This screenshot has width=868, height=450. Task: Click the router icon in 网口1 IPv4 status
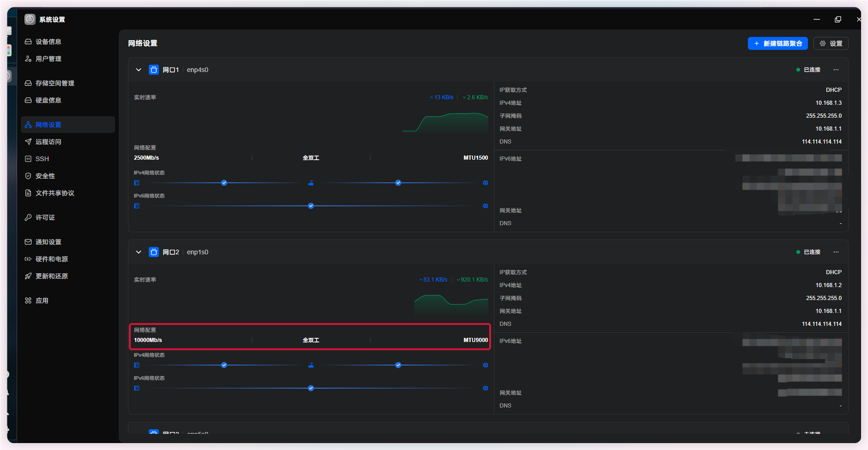point(311,183)
